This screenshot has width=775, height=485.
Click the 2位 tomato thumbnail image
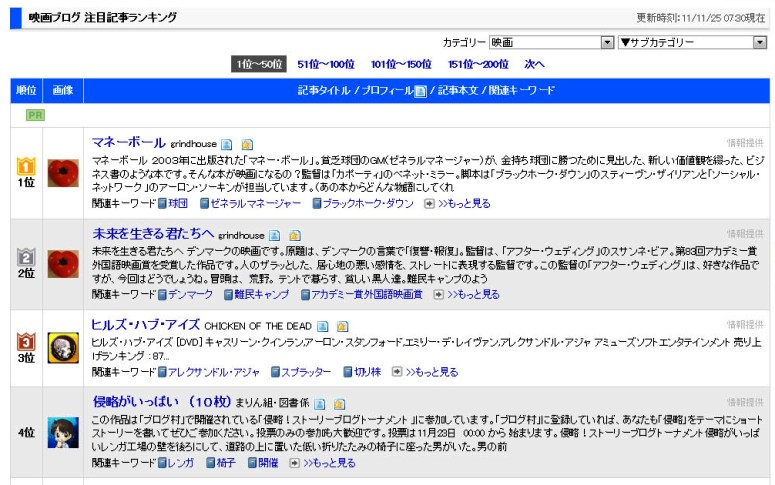[63, 264]
